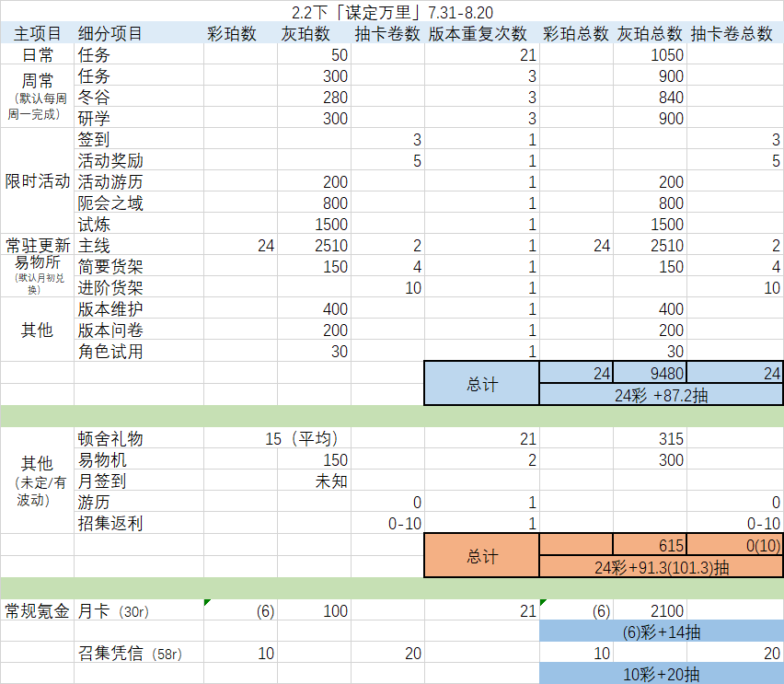Viewport: 784px width, 684px height.
Task: Select the 常规氪金 category cell
Action: pyautogui.click(x=38, y=610)
